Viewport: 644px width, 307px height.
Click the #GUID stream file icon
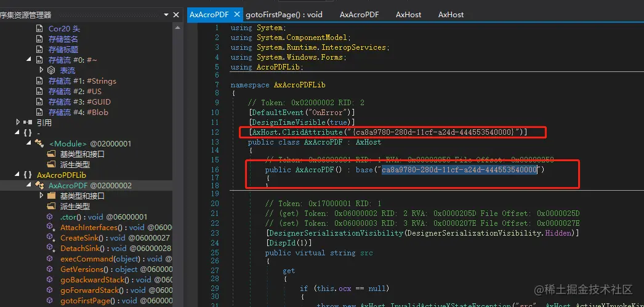coord(39,102)
